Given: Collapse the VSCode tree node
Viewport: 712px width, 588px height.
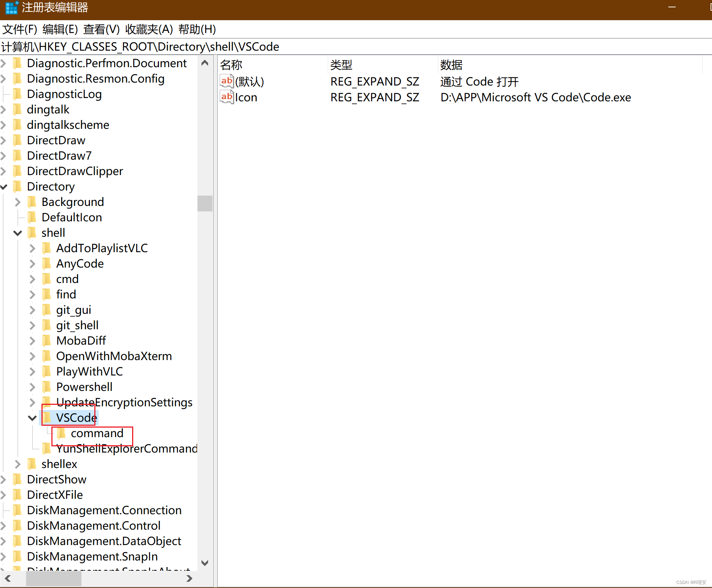Looking at the screenshot, I should point(32,418).
